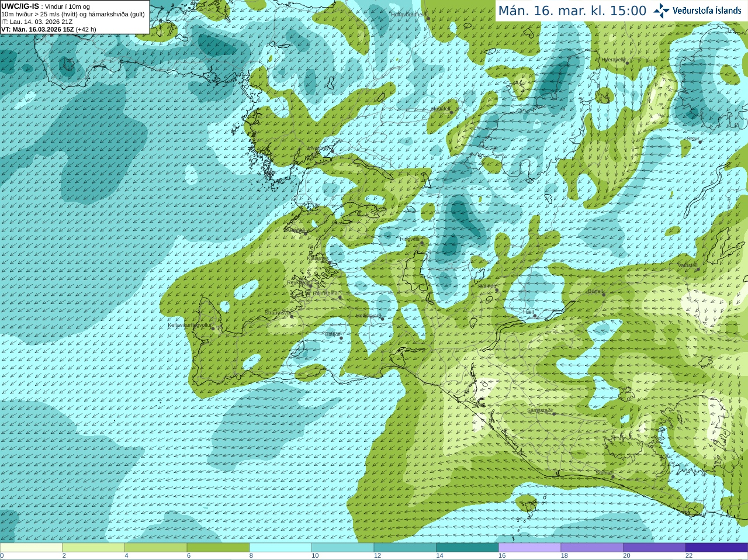Select the 12–14 m/s teal legend swatch

pos(405,548)
